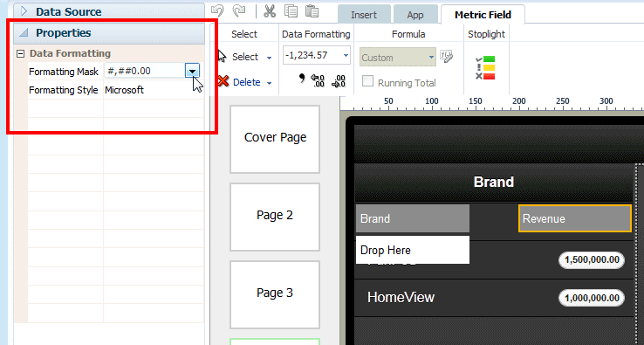
Task: Click the Select button label
Action: click(245, 57)
